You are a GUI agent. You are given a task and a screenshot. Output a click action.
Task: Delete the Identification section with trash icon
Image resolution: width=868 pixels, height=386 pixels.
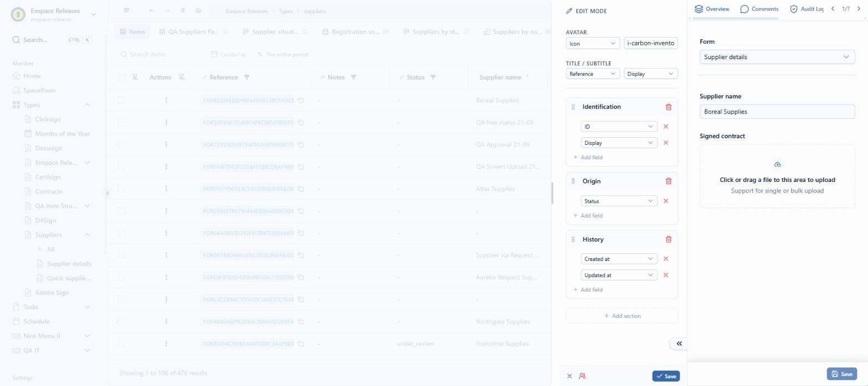click(668, 107)
